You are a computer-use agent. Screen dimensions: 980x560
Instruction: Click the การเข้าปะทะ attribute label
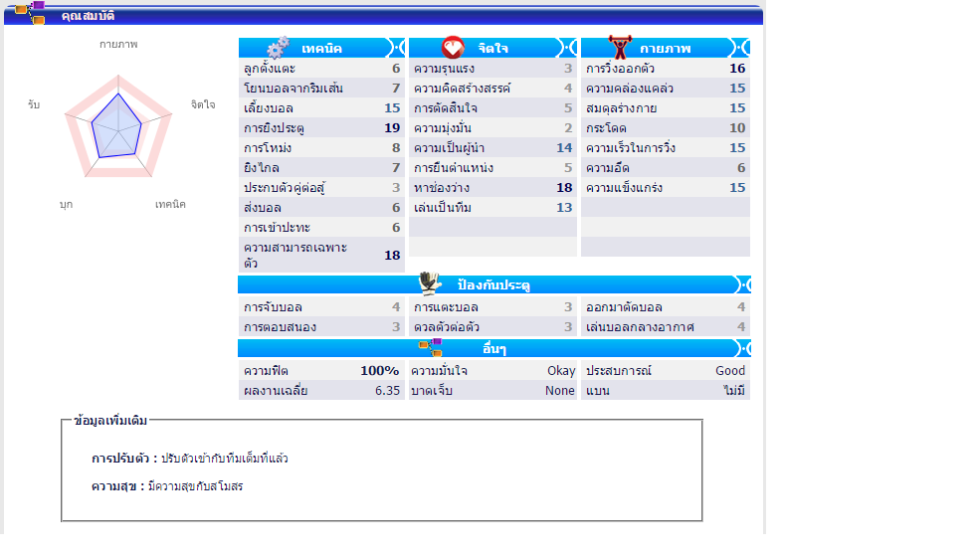point(277,228)
